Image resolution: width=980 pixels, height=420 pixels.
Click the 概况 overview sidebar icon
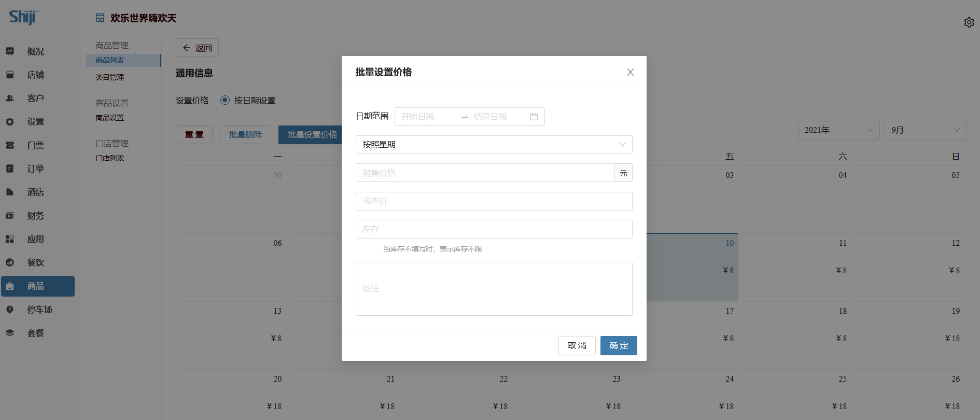[x=10, y=51]
